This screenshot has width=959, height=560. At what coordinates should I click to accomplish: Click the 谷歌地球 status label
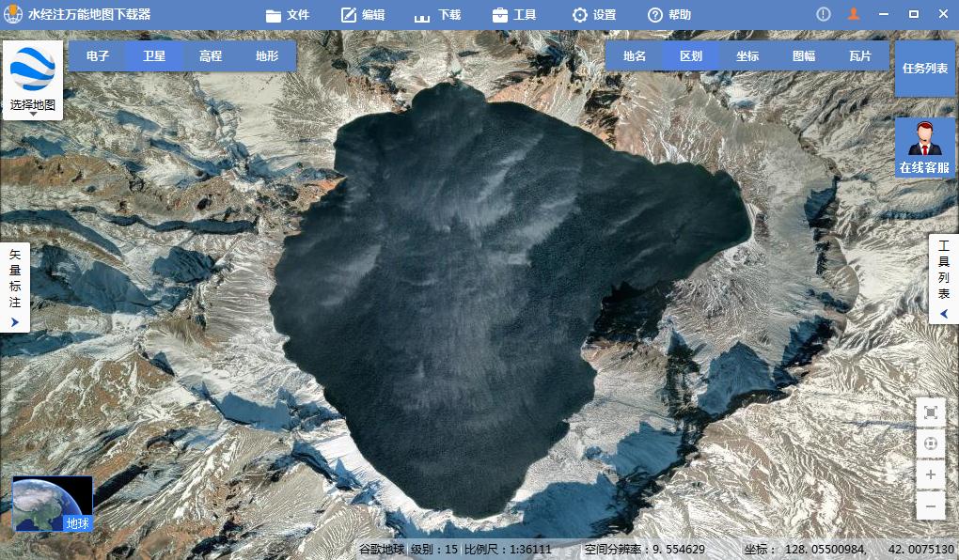pyautogui.click(x=381, y=549)
